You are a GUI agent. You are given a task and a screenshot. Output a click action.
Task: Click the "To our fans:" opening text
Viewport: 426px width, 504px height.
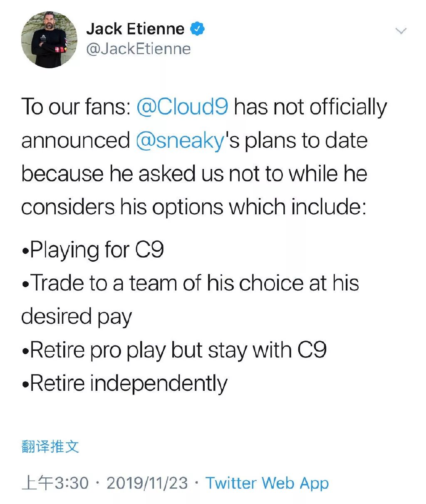[76, 107]
